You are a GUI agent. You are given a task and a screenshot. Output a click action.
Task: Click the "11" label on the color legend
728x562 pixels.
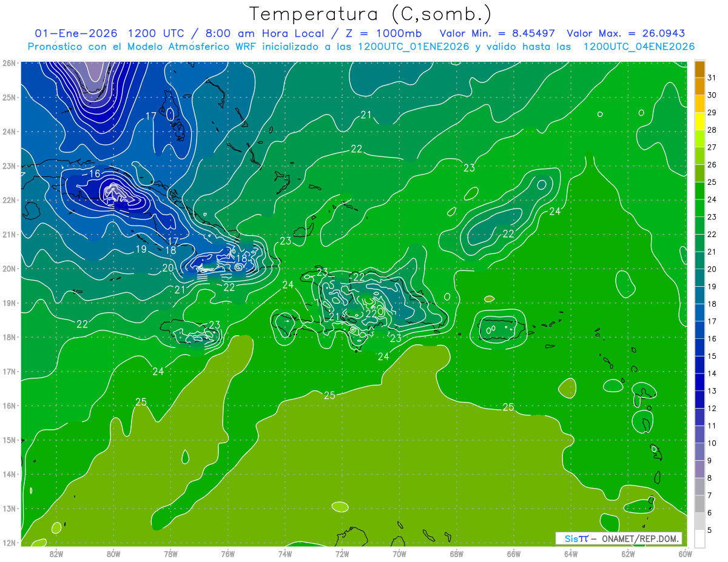pos(712,426)
